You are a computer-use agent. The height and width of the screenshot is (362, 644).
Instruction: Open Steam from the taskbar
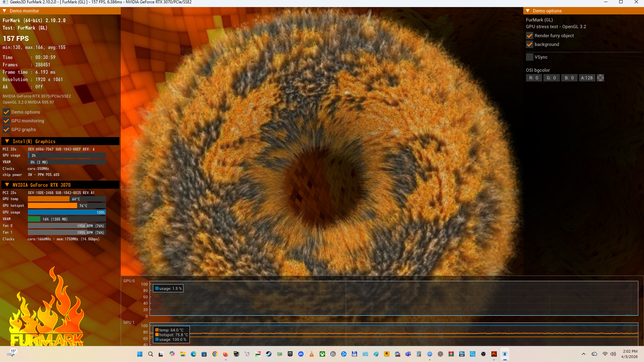[x=269, y=354]
